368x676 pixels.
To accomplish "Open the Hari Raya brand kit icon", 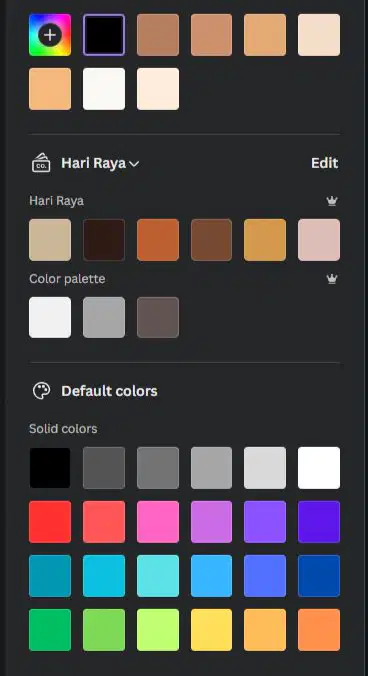I will click(41, 163).
